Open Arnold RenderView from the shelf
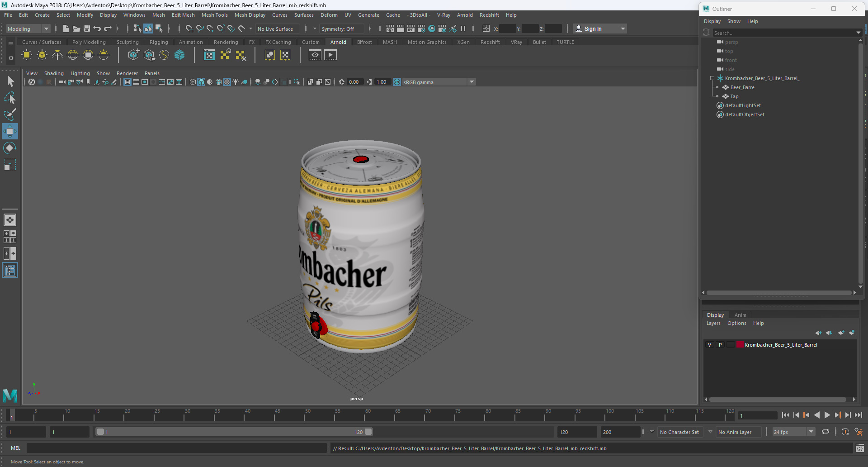The width and height of the screenshot is (868, 467). click(x=315, y=55)
